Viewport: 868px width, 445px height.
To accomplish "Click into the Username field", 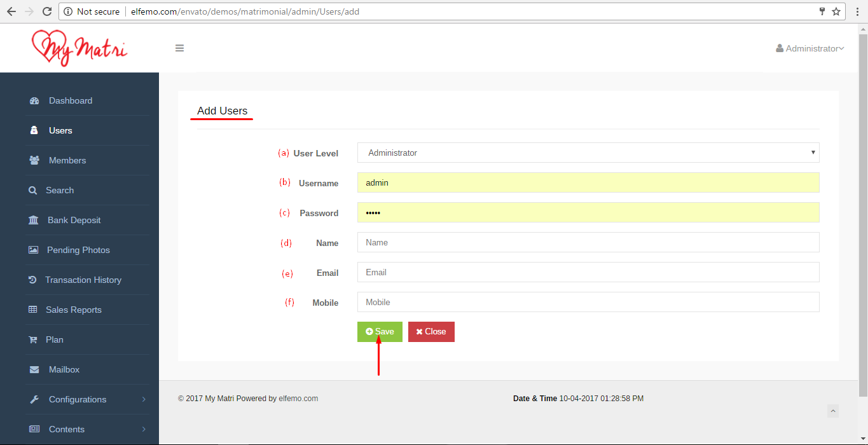I will pos(588,182).
